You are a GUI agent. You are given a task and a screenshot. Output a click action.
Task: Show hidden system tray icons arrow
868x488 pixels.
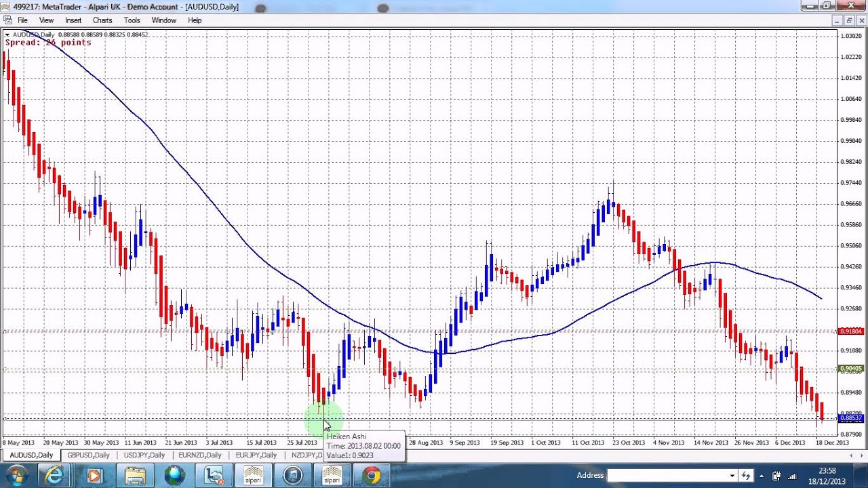click(x=762, y=476)
